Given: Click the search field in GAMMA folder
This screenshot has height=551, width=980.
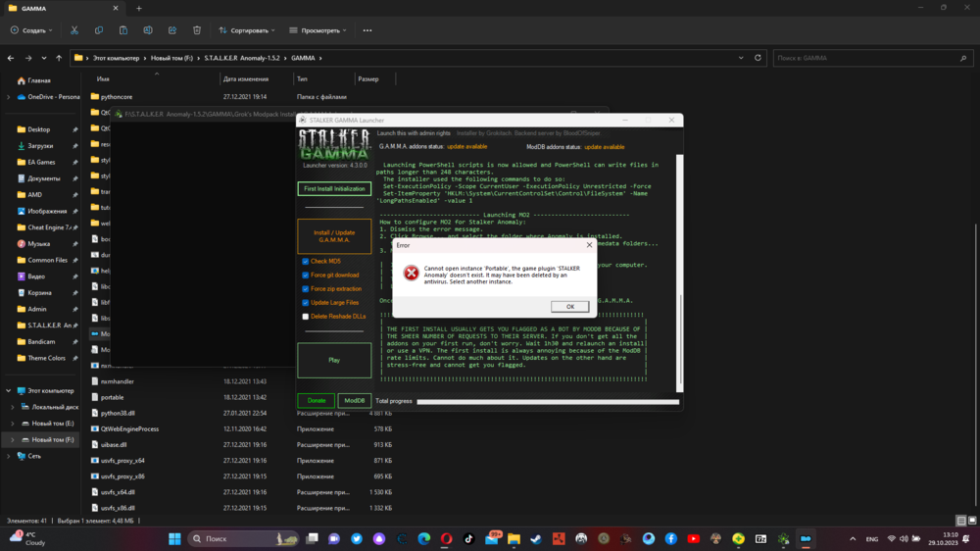Looking at the screenshot, I should point(867,58).
